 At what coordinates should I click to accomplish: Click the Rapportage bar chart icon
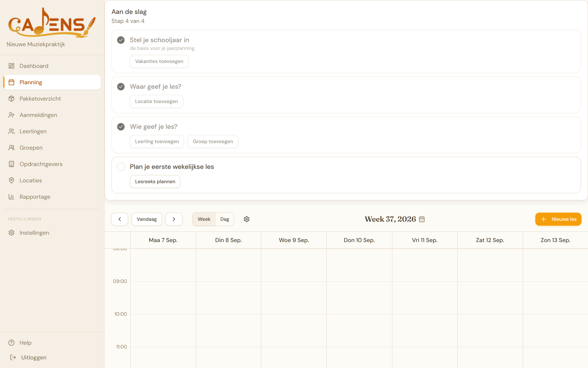point(11,197)
